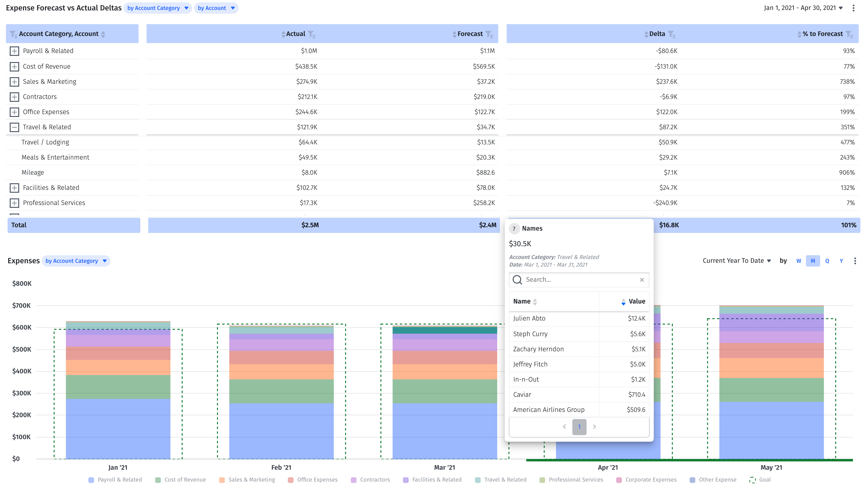Click the Forecast column filter icon
Screen dimensions: 868x491
pos(489,34)
